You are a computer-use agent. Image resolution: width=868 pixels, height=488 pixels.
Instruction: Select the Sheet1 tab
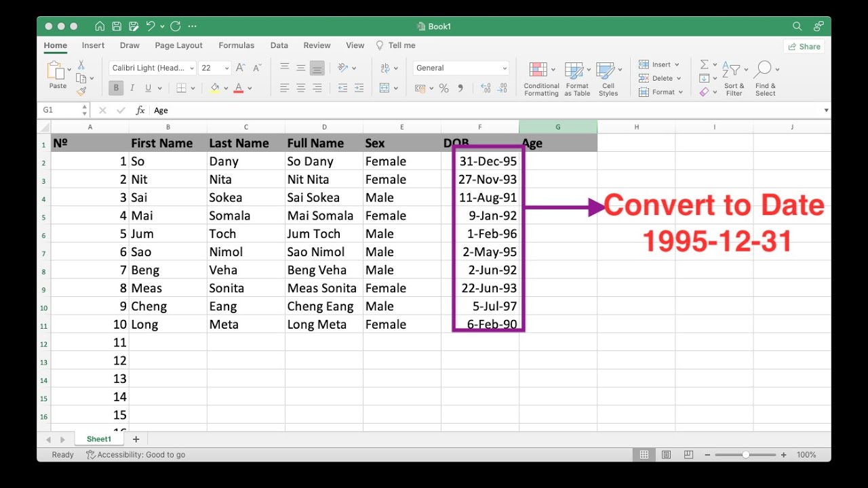pyautogui.click(x=99, y=439)
